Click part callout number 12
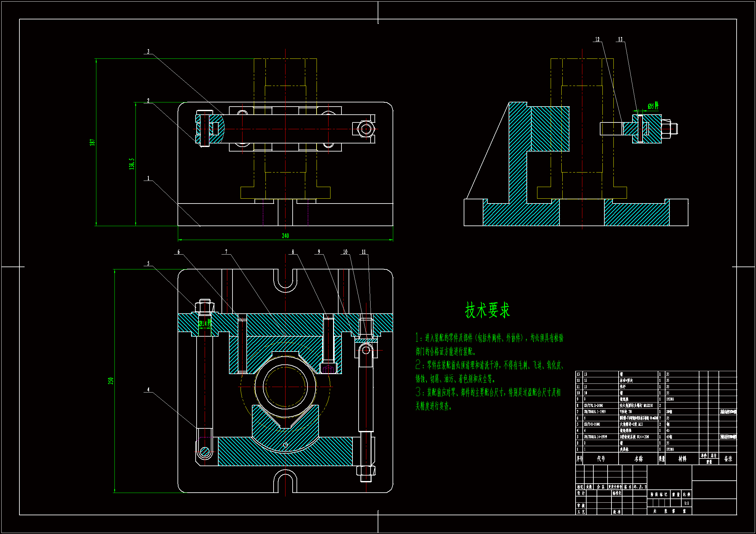This screenshot has width=756, height=534. point(597,39)
